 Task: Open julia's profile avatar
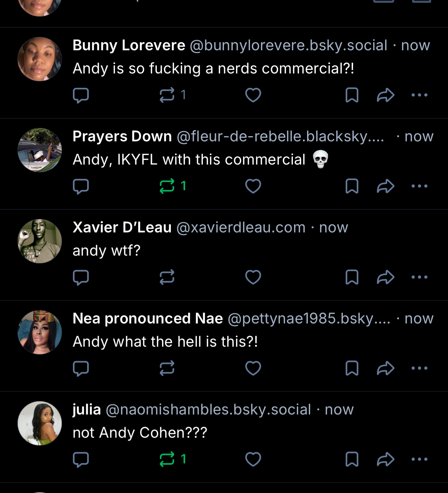point(40,423)
